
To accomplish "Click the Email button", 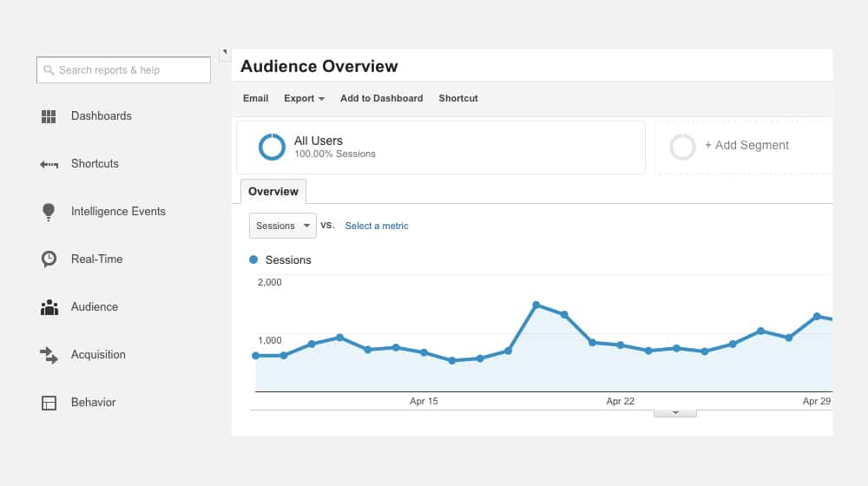I will click(255, 99).
